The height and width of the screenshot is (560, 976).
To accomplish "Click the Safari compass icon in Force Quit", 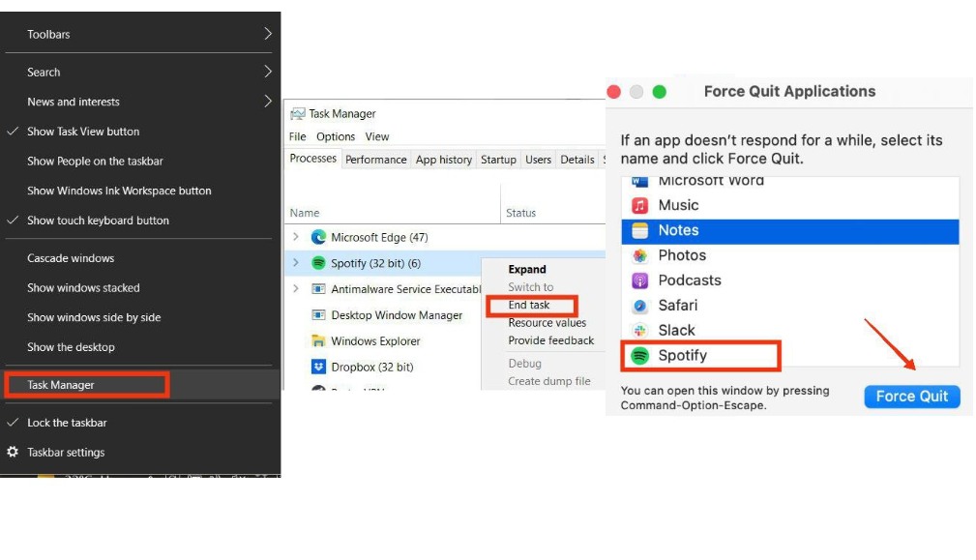I will pos(640,306).
